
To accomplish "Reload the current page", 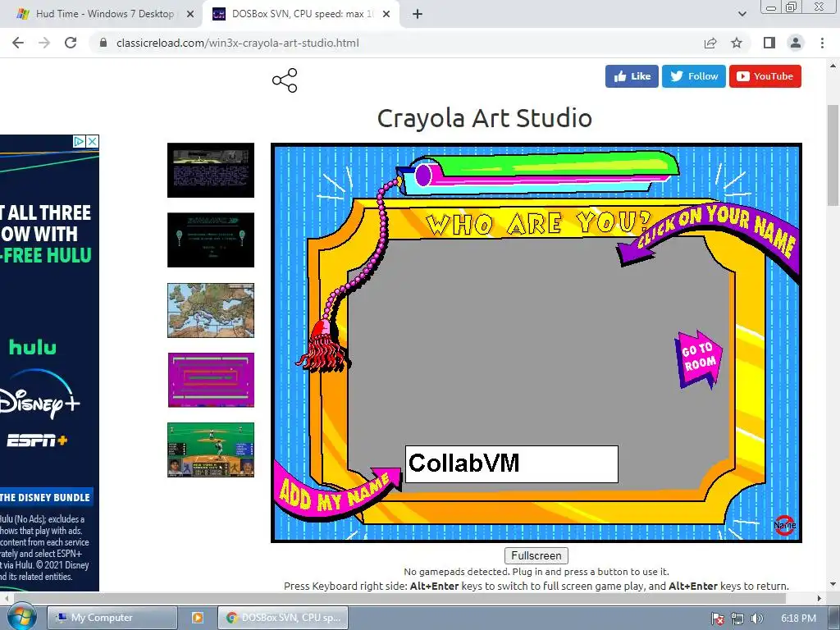I will coord(71,43).
